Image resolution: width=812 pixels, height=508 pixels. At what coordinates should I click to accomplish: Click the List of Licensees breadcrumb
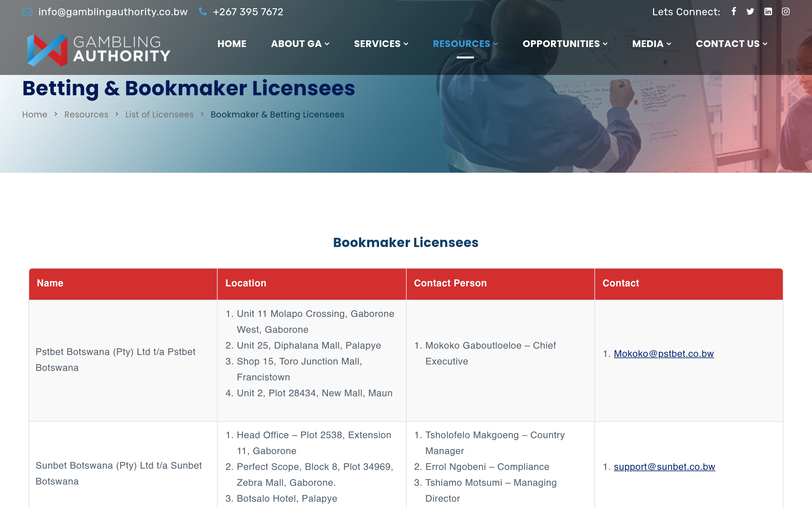point(159,115)
